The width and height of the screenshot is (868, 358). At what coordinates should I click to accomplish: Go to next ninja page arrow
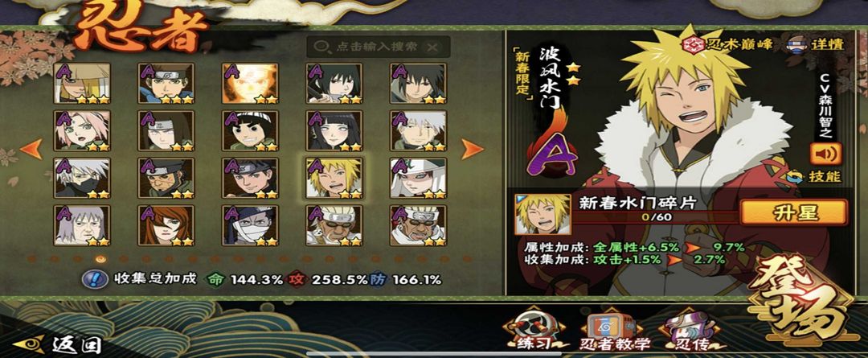tap(473, 149)
